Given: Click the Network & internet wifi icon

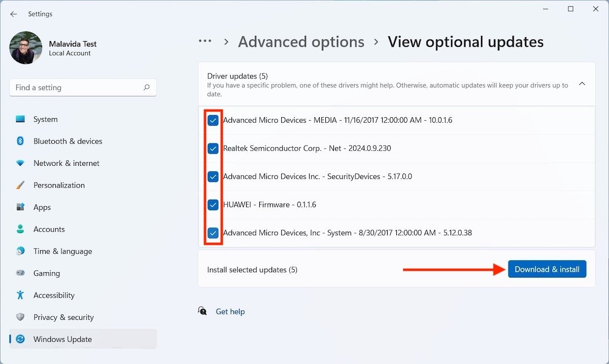Looking at the screenshot, I should [x=20, y=163].
